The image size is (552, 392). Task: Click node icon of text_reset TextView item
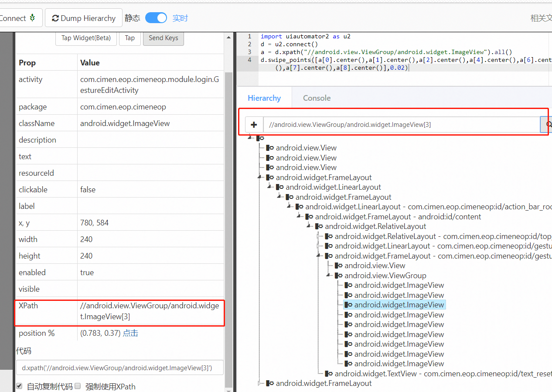pyautogui.click(x=329, y=373)
